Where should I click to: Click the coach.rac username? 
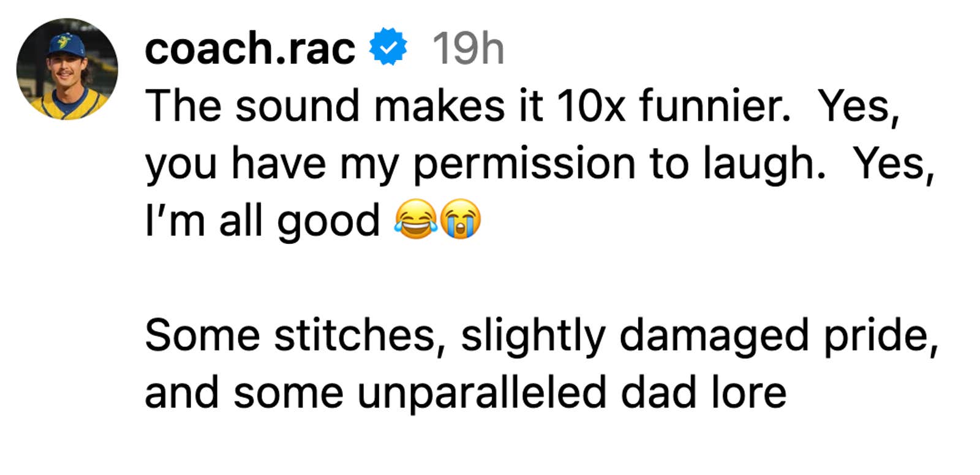coord(249,48)
